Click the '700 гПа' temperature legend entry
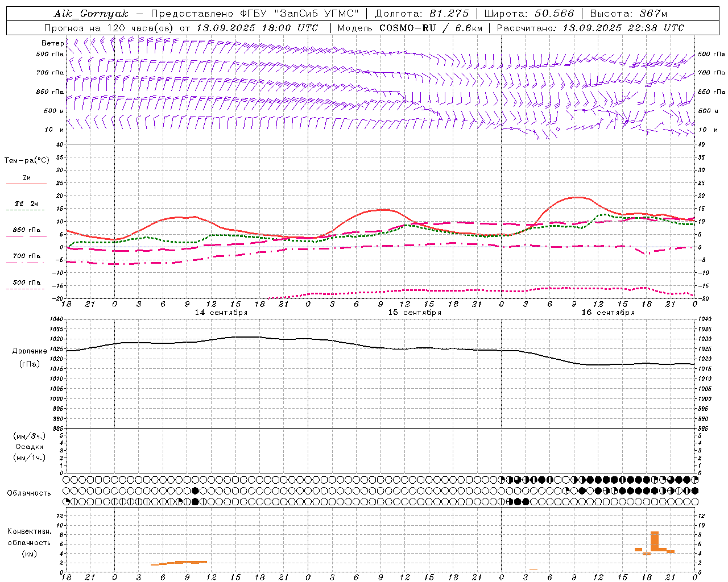The height and width of the screenshot is (582, 728). [x=27, y=256]
